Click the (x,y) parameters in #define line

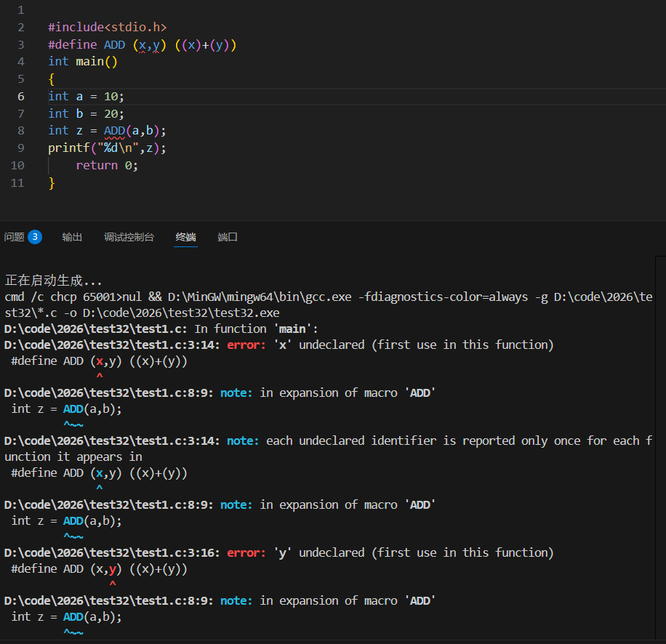click(150, 45)
